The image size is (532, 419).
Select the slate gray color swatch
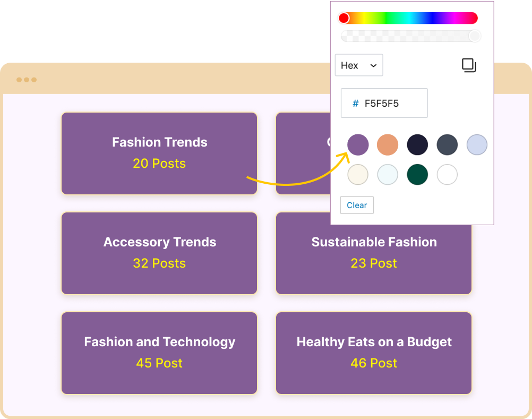(x=447, y=144)
